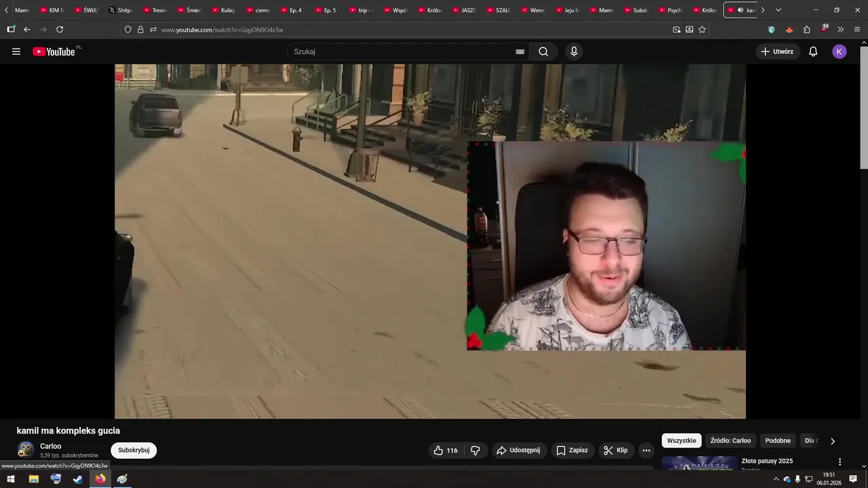
Task: Select the Wszystkie filter chip
Action: tap(682, 441)
